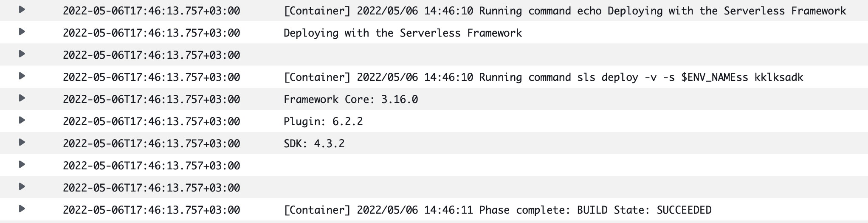The image size is (868, 223).
Task: Expand arrow beside 'Deploying with the Serverless Framework' plain row
Action: [22, 31]
